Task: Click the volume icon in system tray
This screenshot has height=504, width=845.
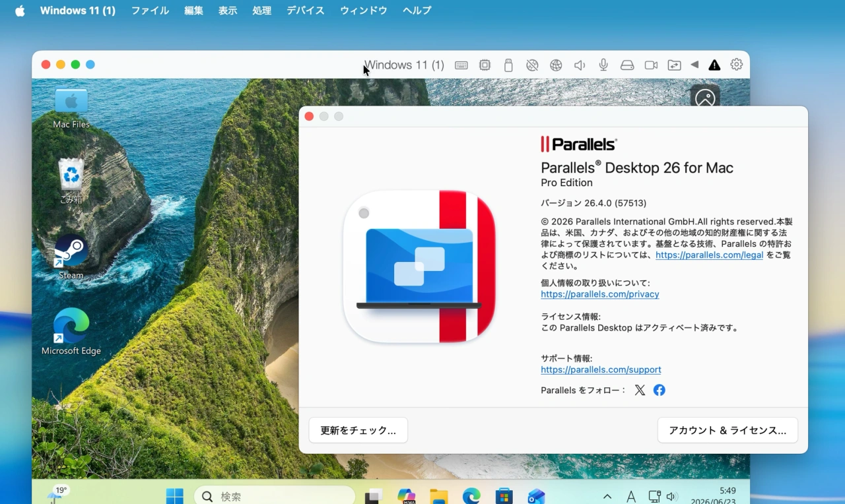Action: coord(672,497)
